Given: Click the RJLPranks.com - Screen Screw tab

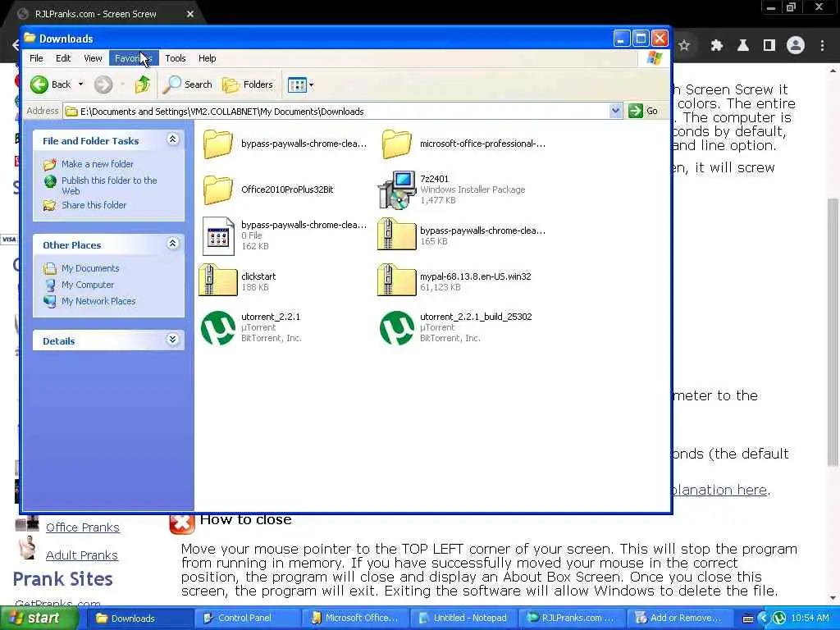Looking at the screenshot, I should coord(102,15).
